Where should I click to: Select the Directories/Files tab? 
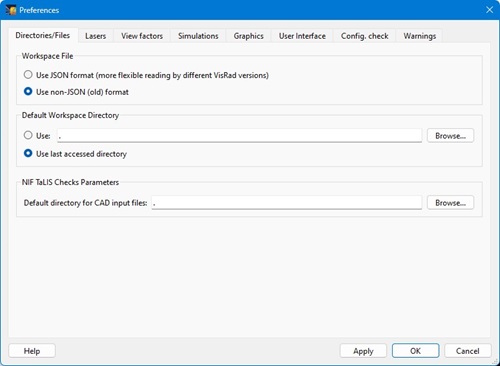pyautogui.click(x=43, y=35)
